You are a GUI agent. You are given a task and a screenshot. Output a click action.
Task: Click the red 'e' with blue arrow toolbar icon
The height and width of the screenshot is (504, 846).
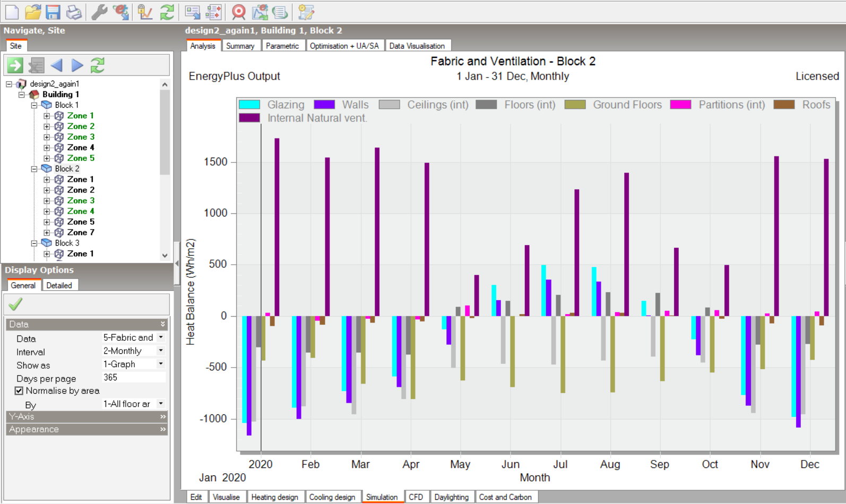point(121,12)
